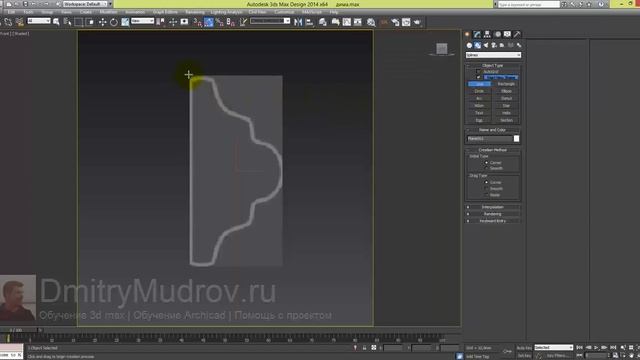Image resolution: width=640 pixels, height=360 pixels.
Task: Open the Selected key mode dropdown
Action: (x=553, y=347)
